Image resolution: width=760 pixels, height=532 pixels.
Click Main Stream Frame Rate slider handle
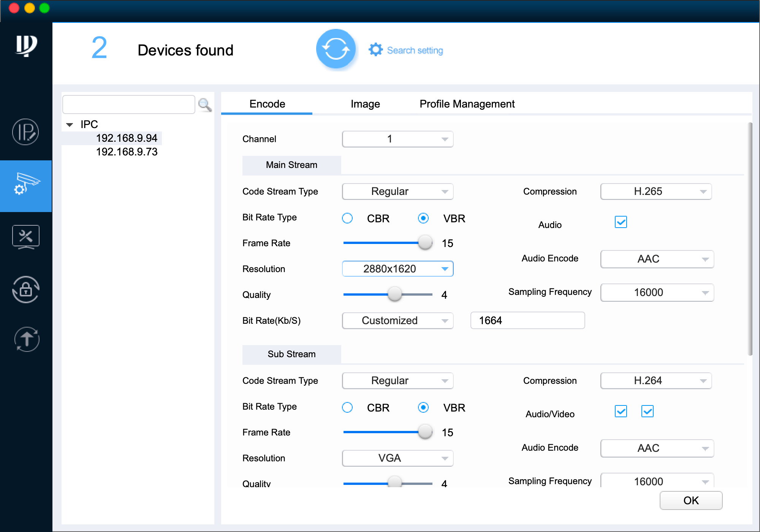coord(425,242)
